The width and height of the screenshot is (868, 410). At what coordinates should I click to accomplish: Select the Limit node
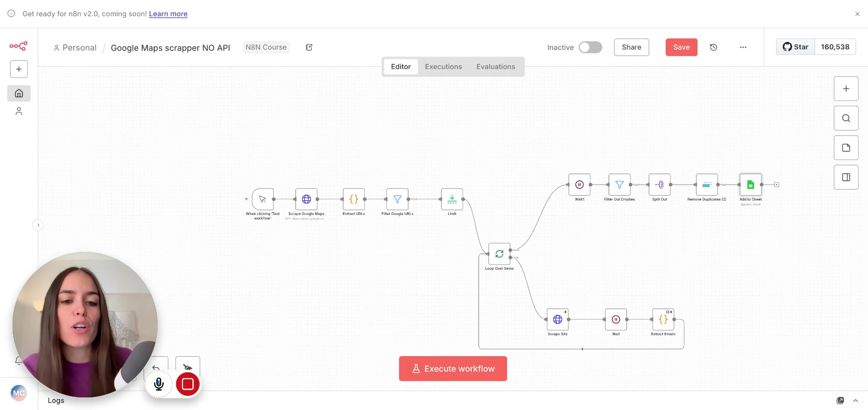pos(452,199)
